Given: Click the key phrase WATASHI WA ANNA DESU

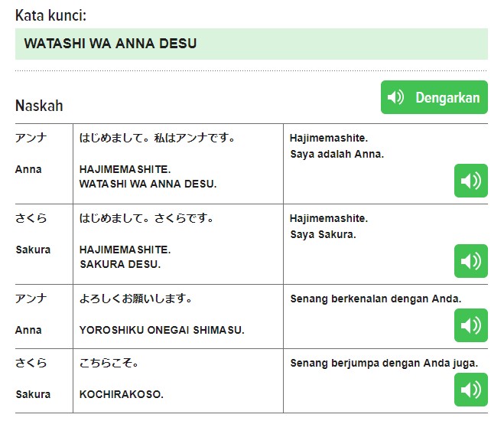Looking at the screenshot, I should pyautogui.click(x=110, y=44).
